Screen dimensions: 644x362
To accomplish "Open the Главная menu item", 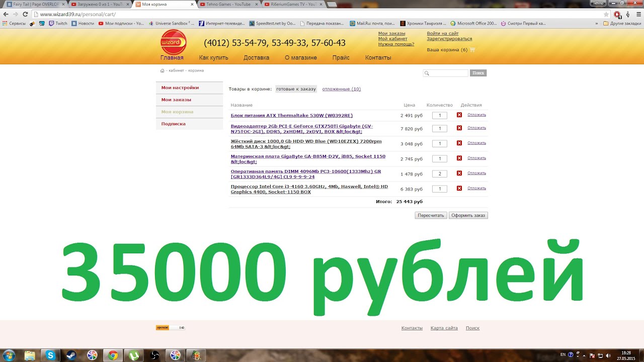I will [172, 58].
